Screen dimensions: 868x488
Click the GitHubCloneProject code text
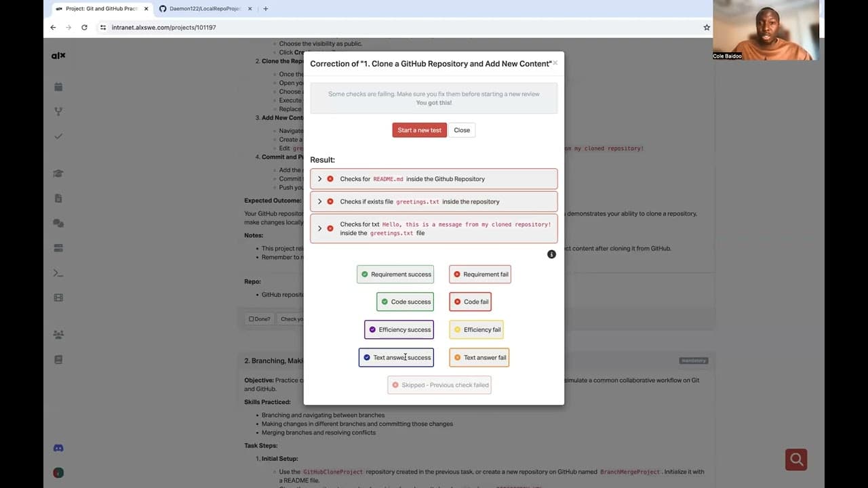coord(333,472)
